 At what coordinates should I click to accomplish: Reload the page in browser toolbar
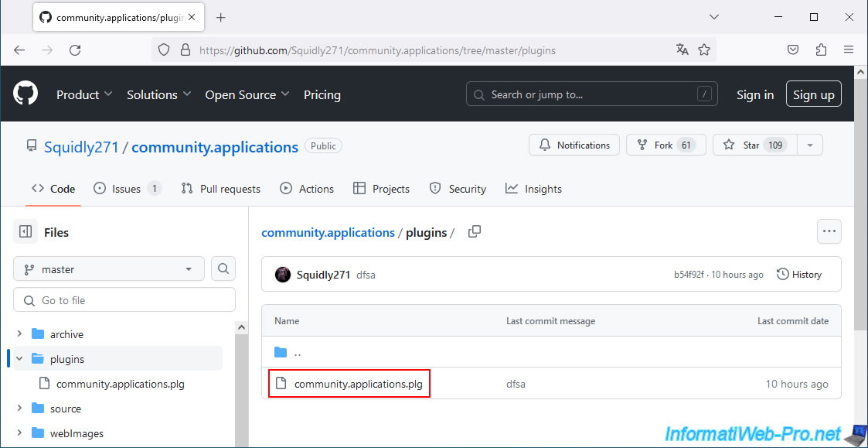coord(75,50)
